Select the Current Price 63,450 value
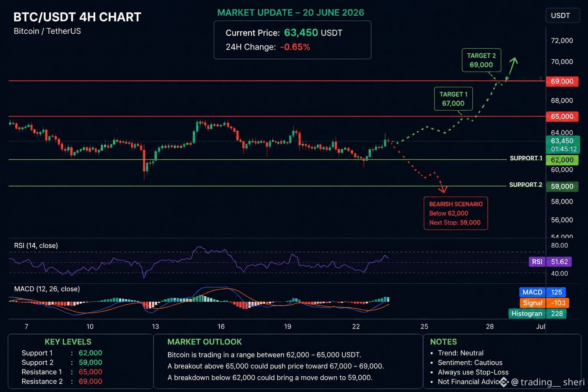The height and width of the screenshot is (392, 588). tap(301, 33)
